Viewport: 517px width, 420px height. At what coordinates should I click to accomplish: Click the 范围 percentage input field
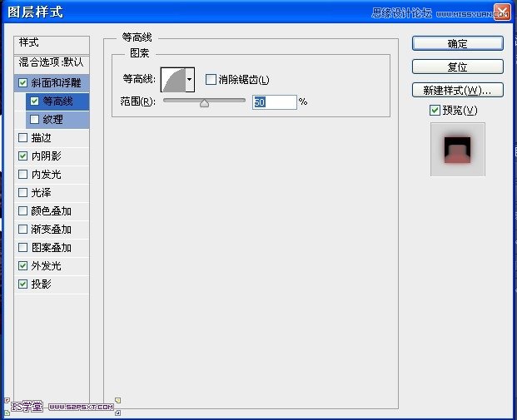coord(275,102)
